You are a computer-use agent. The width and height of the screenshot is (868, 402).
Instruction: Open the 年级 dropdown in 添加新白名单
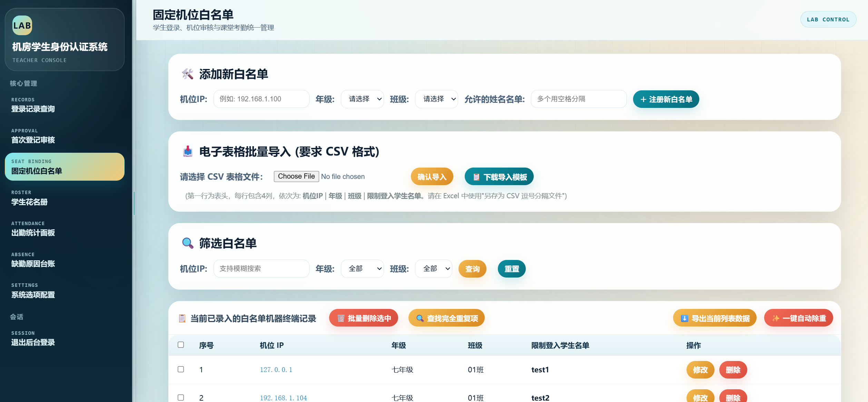[x=362, y=99]
